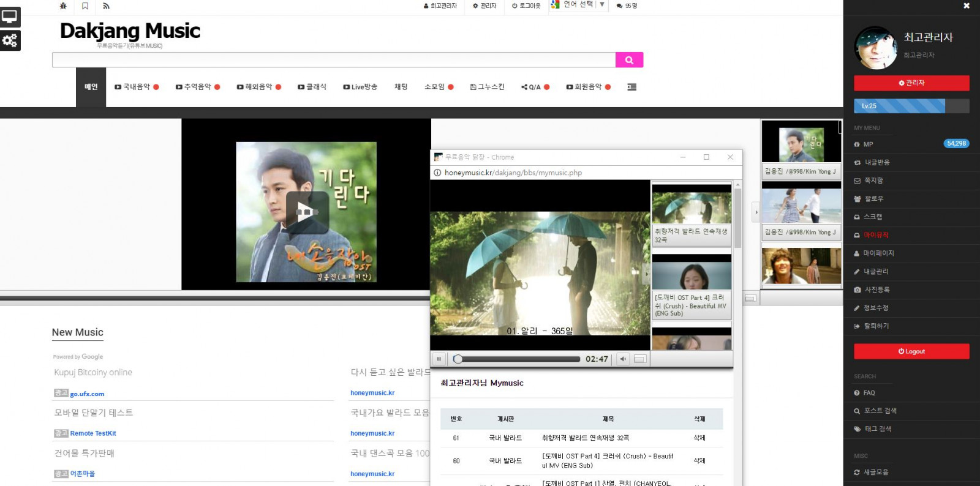Image resolution: width=980 pixels, height=486 pixels.
Task: Click the bookmark icon in top bar
Action: (85, 6)
